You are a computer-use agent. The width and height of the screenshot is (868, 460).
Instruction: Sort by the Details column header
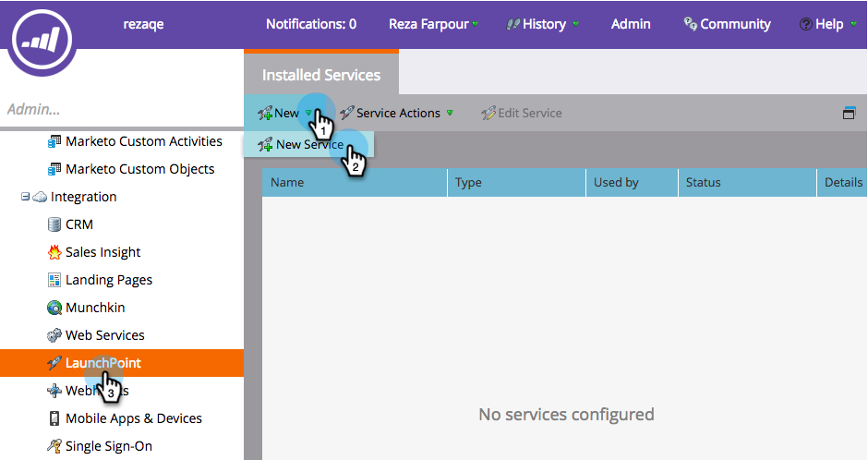pos(842,183)
